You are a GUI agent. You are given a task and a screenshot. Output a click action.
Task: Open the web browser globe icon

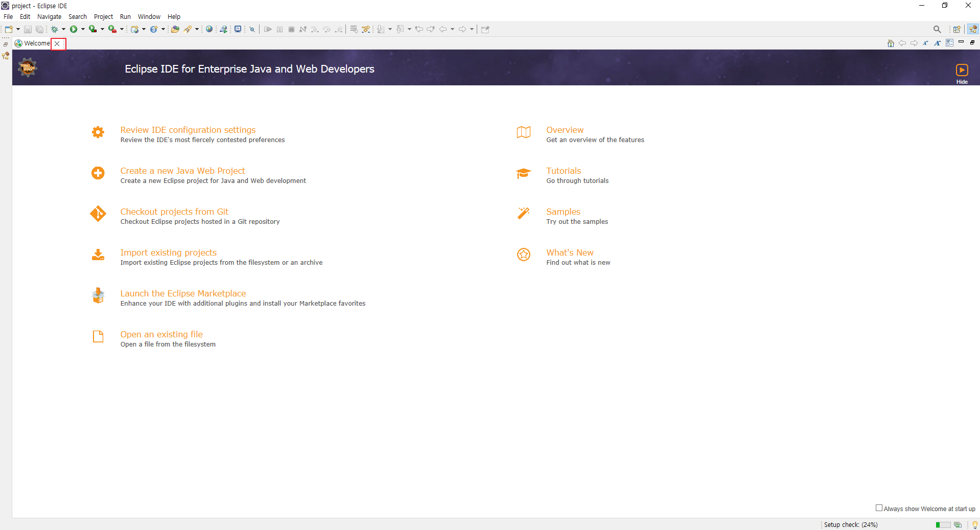(x=209, y=29)
